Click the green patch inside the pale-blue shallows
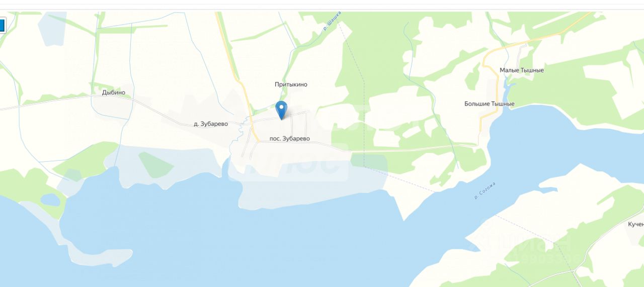This screenshot has height=287, width=644. (x=155, y=164)
